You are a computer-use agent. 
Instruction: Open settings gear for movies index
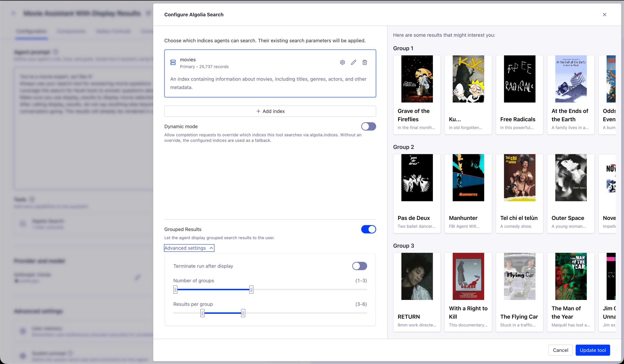pyautogui.click(x=343, y=62)
